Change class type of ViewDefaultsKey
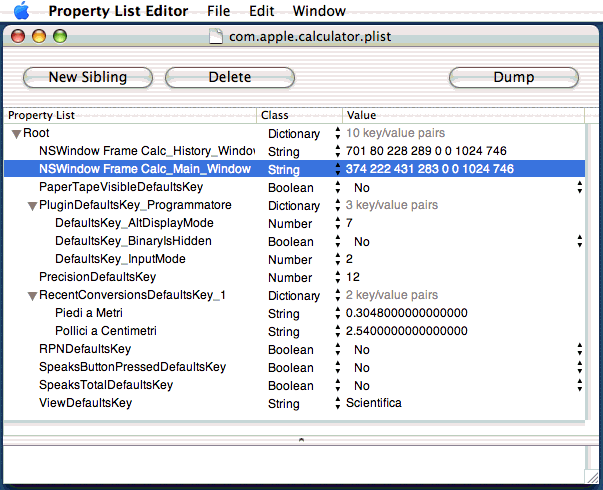603x490 pixels. 337,403
